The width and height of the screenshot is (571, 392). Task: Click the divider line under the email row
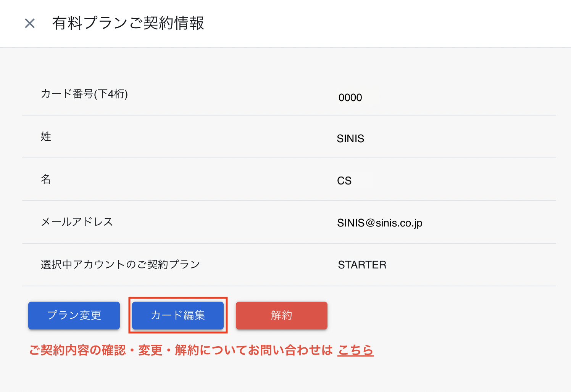[289, 243]
